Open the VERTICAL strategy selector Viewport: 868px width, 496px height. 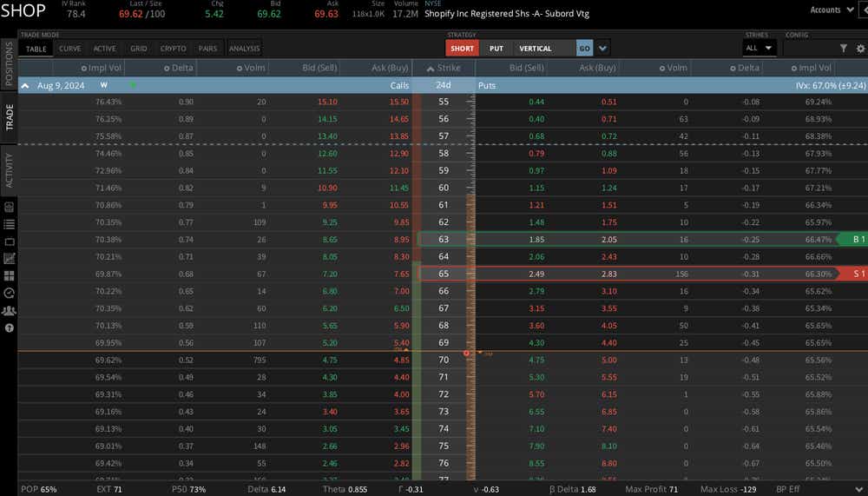point(544,49)
